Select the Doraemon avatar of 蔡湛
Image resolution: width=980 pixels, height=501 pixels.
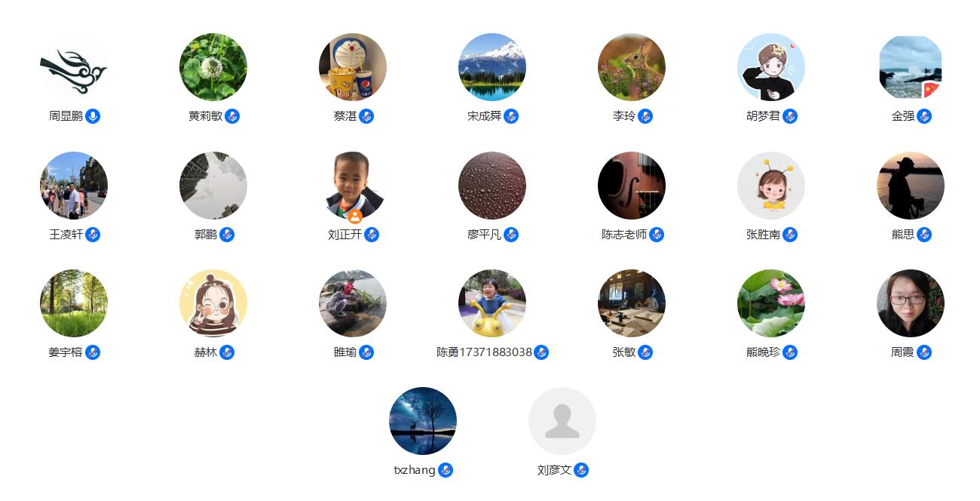[x=353, y=67]
